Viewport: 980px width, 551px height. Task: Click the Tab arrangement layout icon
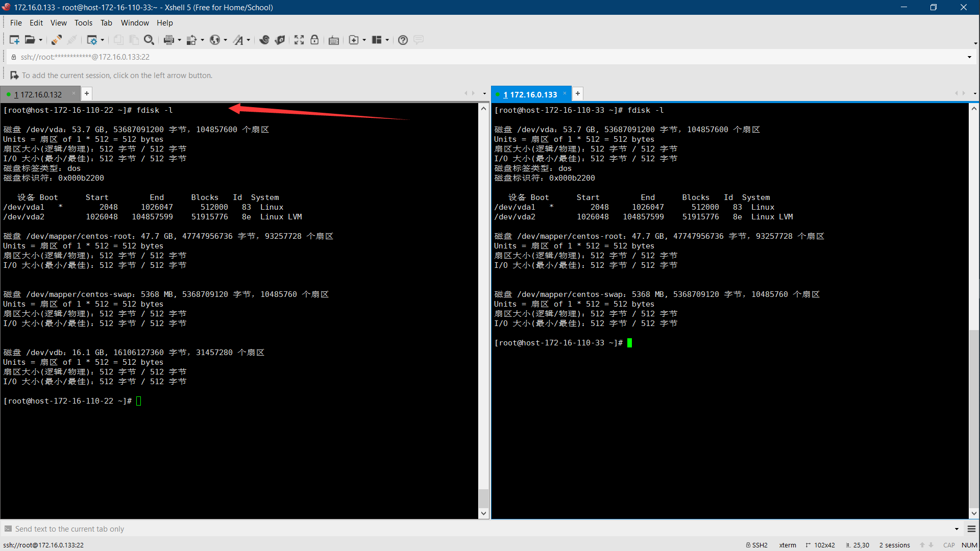[377, 40]
